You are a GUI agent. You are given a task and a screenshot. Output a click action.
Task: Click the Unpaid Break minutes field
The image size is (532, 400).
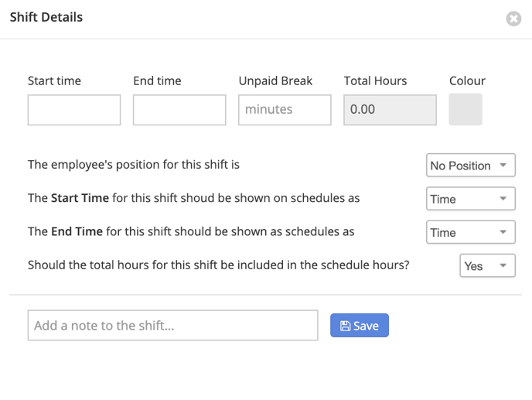click(285, 110)
